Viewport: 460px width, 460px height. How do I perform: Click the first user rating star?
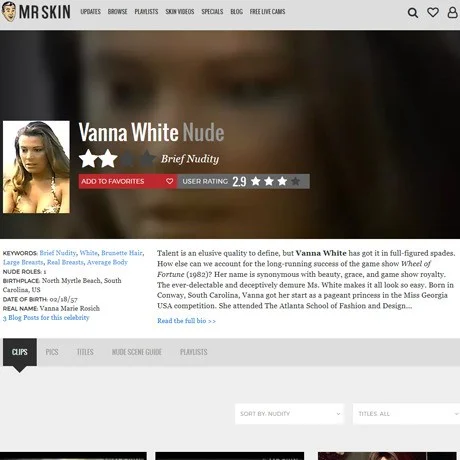[x=256, y=181]
